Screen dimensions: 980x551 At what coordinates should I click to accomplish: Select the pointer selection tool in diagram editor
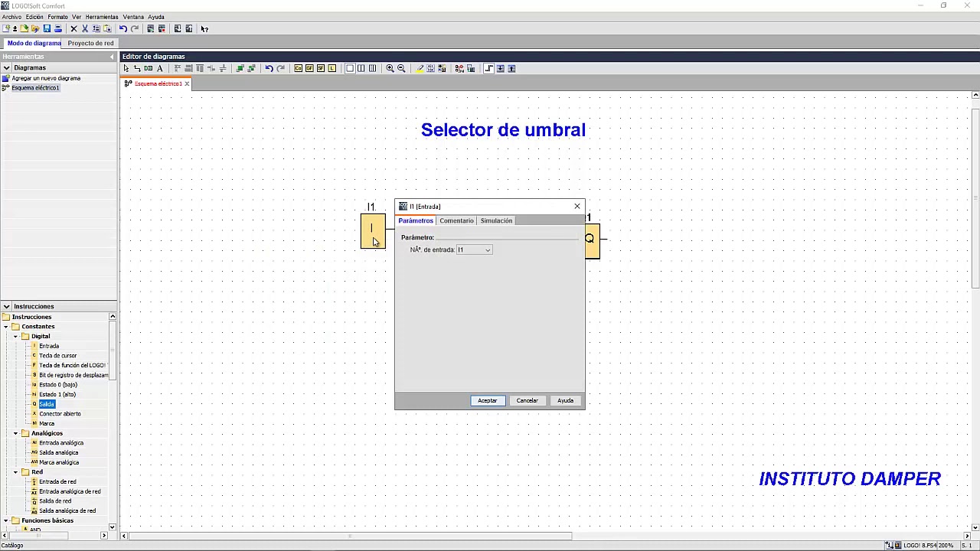coord(126,68)
